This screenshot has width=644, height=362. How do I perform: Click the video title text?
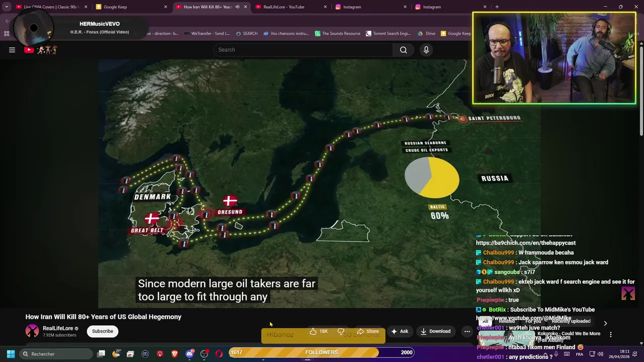(103, 317)
